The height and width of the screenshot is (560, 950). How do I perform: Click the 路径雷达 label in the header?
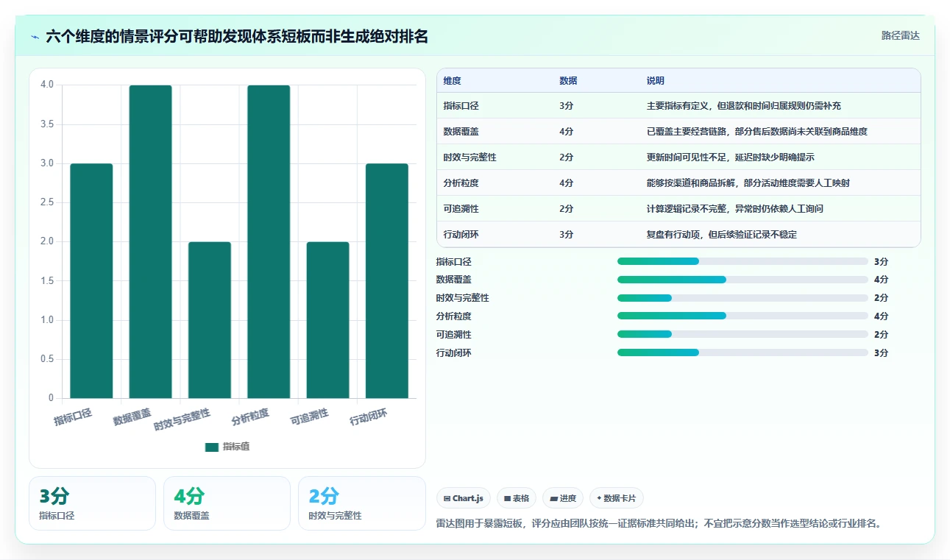tap(900, 35)
